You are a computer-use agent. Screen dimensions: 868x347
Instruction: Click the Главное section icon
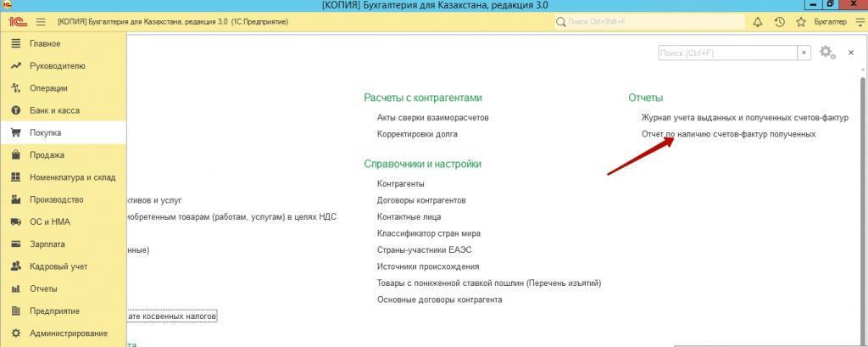pos(16,44)
